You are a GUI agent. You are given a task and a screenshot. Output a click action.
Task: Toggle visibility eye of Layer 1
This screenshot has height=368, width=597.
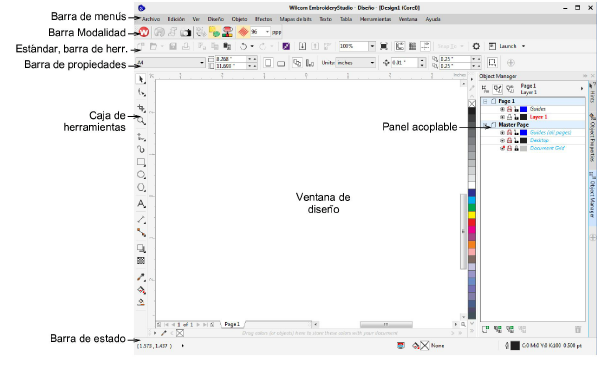click(x=502, y=117)
